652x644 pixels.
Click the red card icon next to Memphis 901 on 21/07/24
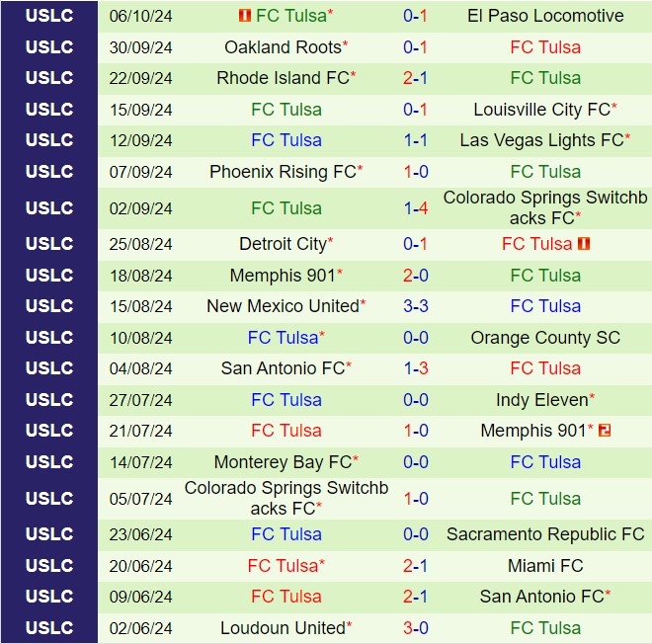coord(605,431)
